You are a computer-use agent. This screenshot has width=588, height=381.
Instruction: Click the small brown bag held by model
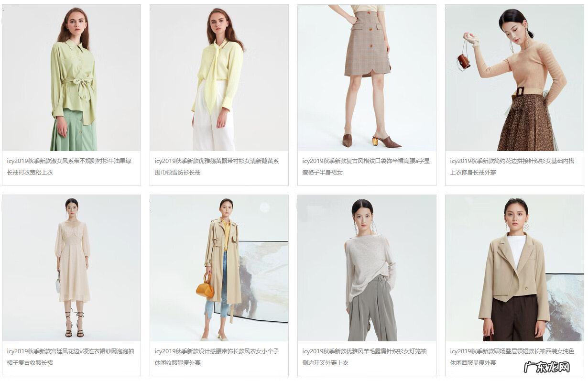point(464,61)
